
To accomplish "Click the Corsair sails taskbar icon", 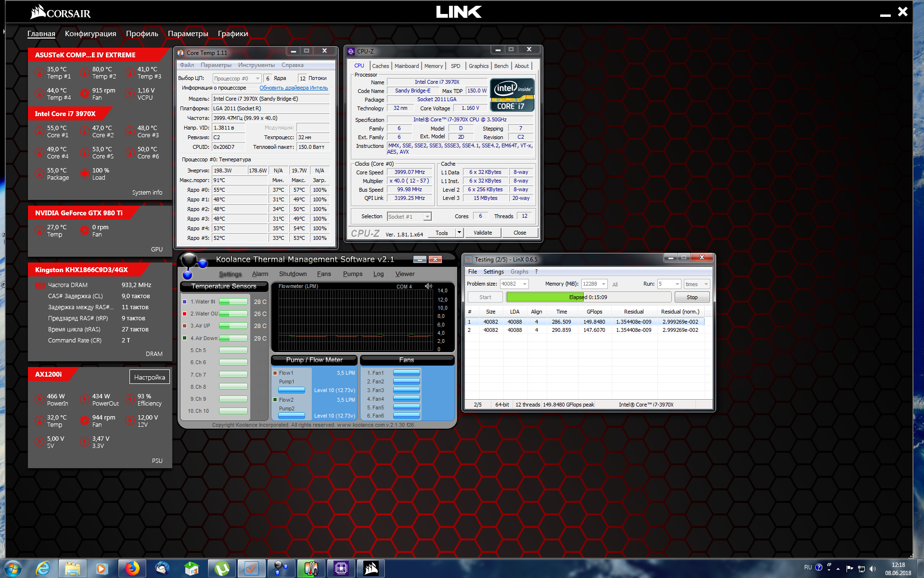I will (371, 569).
